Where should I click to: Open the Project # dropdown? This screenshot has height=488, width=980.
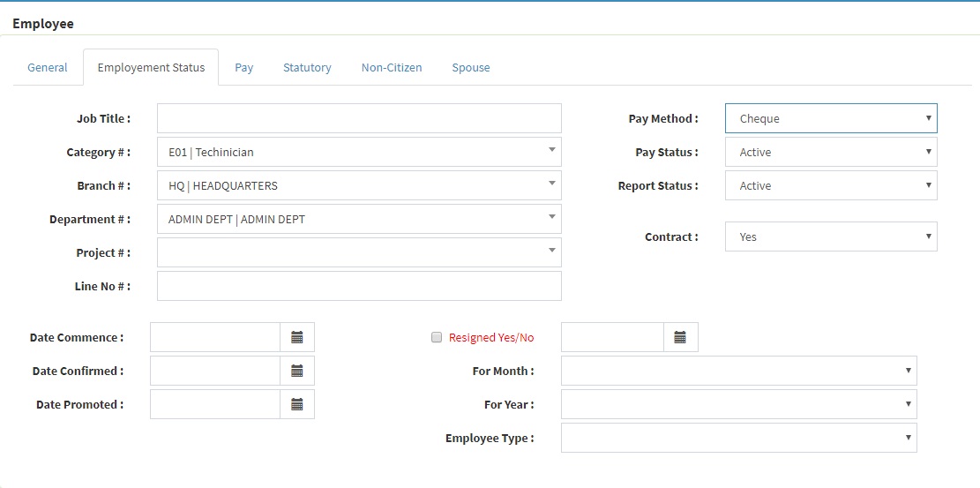359,252
